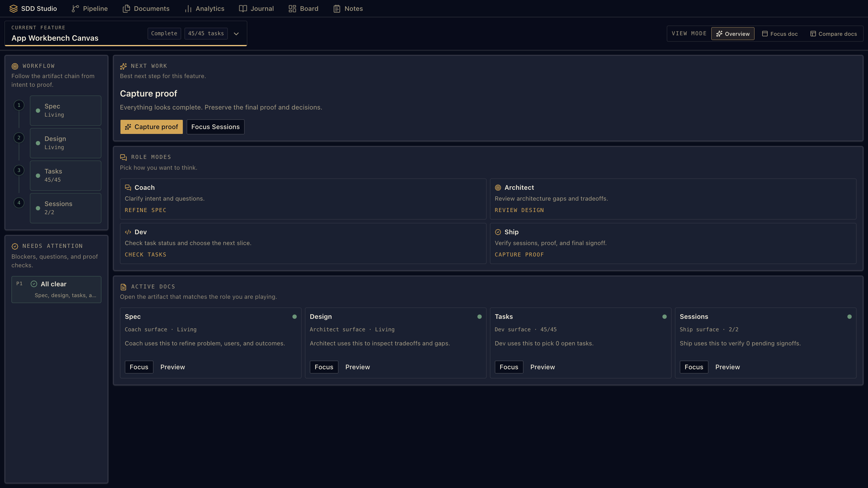Click Focus on the Spec doc card
Image resolution: width=868 pixels, height=488 pixels.
click(139, 367)
